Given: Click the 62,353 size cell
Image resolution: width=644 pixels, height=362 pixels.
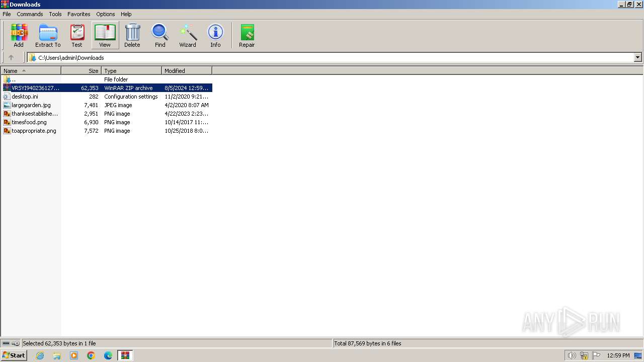Looking at the screenshot, I should coord(90,88).
